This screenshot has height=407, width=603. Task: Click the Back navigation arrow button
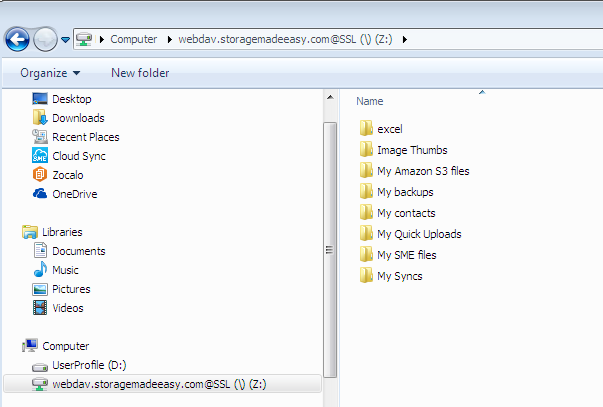[x=17, y=40]
